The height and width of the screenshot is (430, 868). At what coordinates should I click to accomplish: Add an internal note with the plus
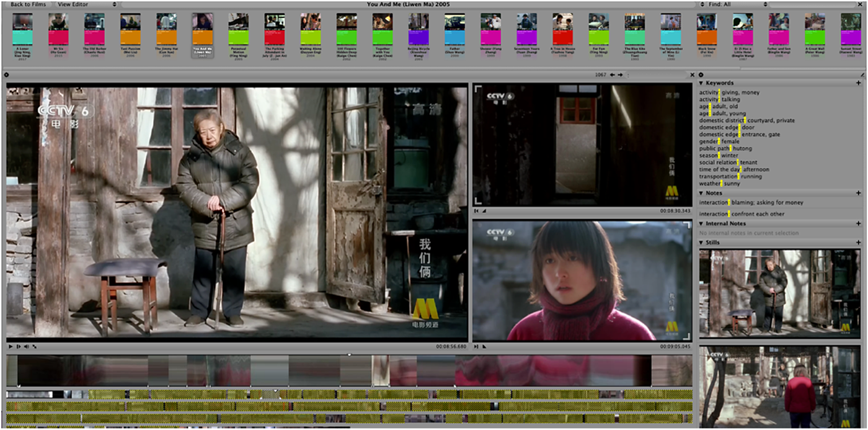click(859, 223)
